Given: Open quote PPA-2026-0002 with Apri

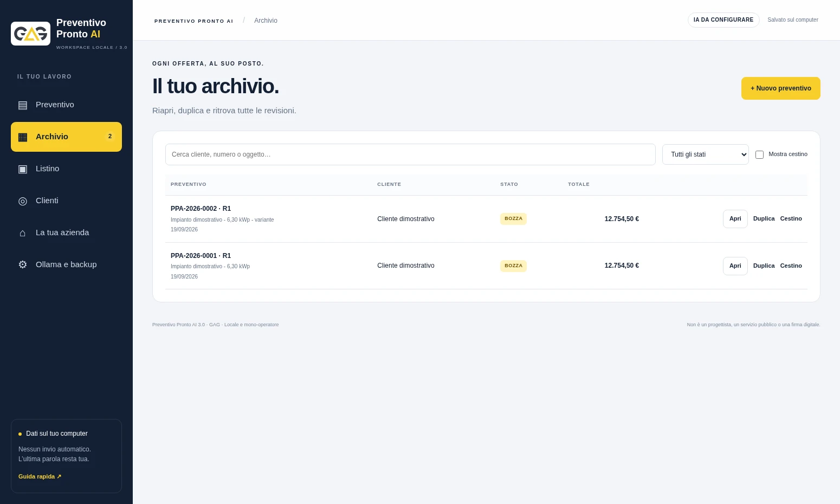Looking at the screenshot, I should (x=735, y=219).
